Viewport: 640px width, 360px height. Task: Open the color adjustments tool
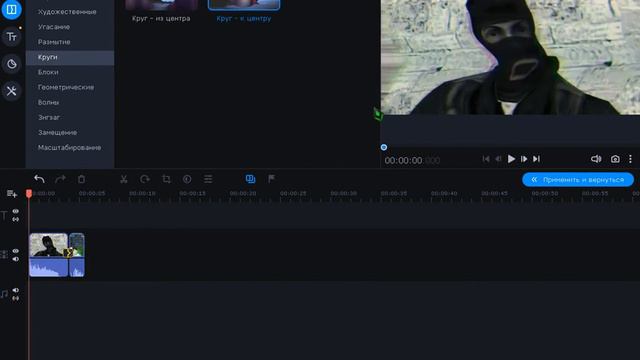[187, 179]
